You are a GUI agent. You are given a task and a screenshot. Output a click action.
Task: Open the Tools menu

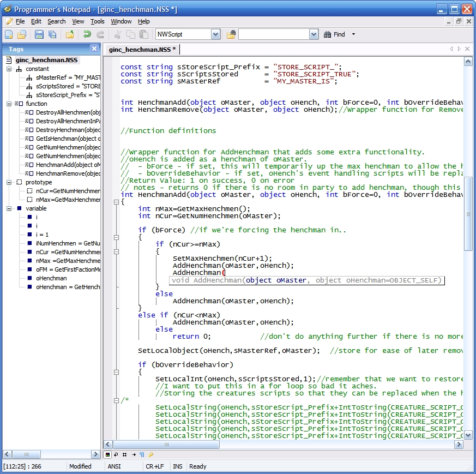coord(98,21)
